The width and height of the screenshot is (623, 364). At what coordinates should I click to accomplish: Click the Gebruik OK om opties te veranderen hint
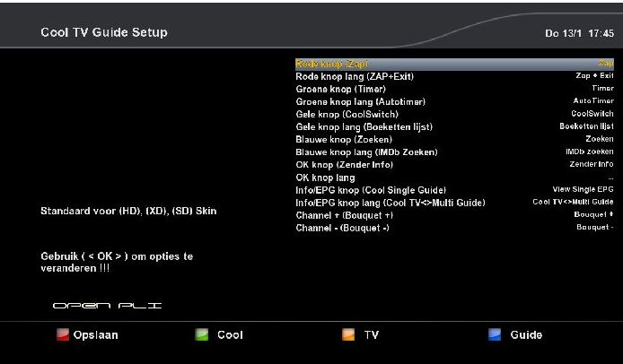pyautogui.click(x=117, y=262)
